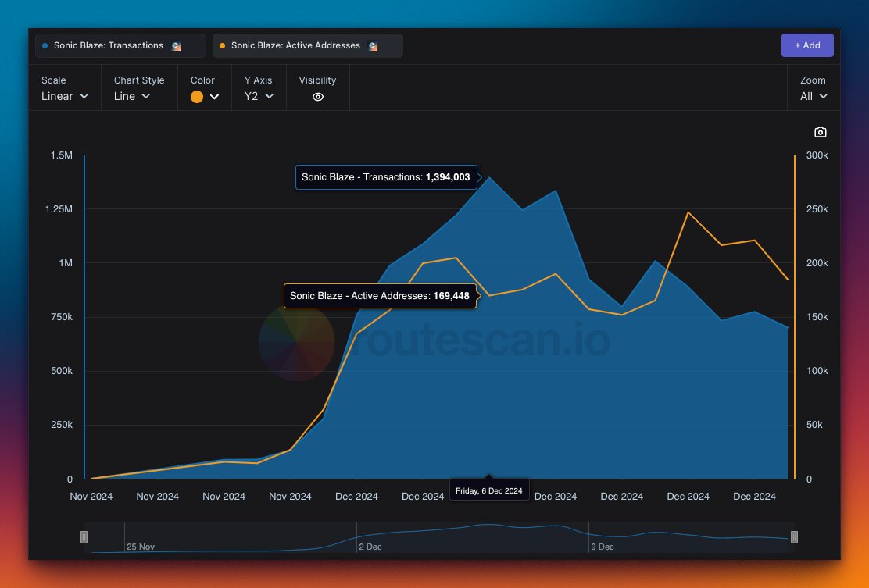Select the Sonic Blaze: Transactions series chip

(x=120, y=45)
